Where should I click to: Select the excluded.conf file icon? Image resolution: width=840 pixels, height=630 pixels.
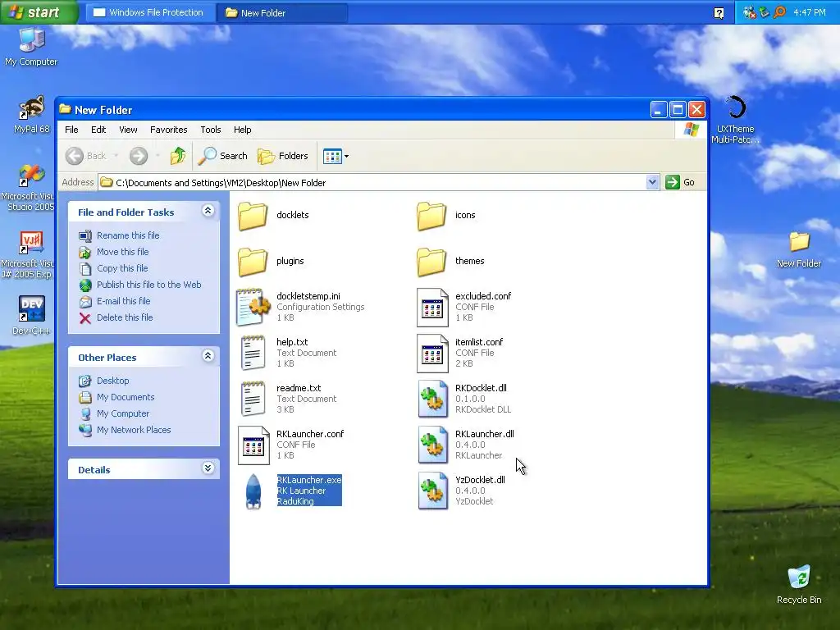point(432,308)
